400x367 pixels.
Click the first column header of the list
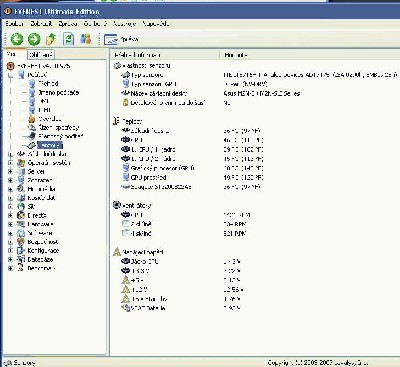point(165,55)
